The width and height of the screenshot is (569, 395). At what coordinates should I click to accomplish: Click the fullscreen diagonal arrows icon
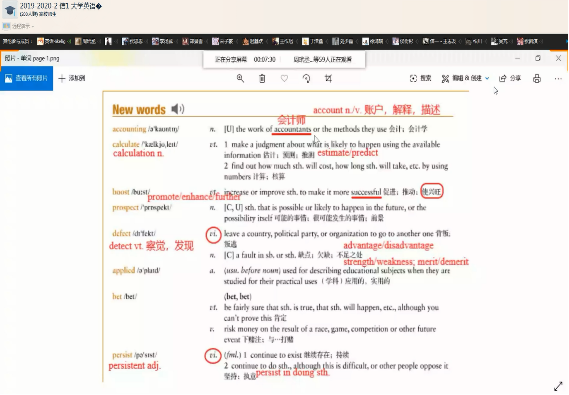558,386
